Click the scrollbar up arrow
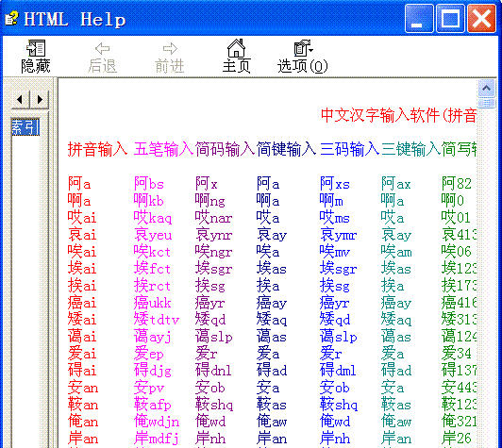 (486, 88)
